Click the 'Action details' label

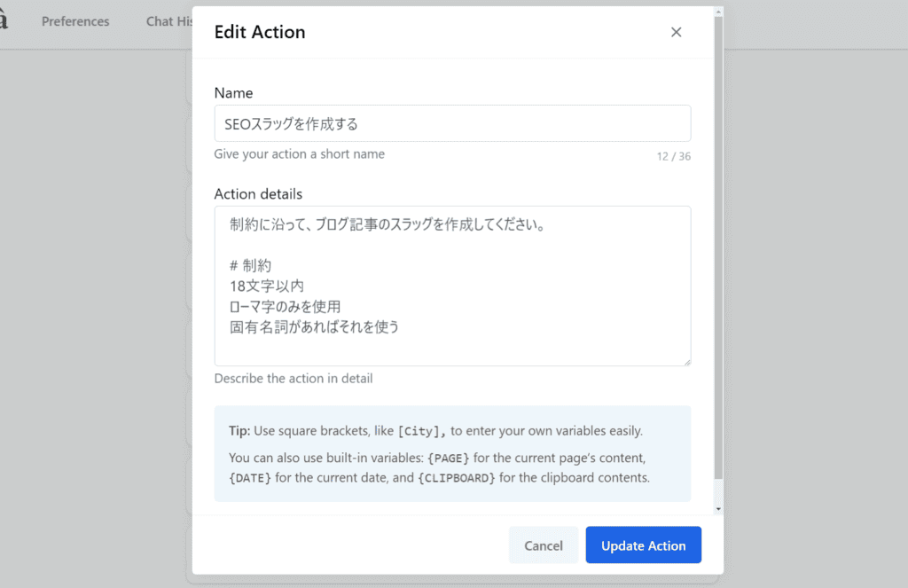coord(258,194)
